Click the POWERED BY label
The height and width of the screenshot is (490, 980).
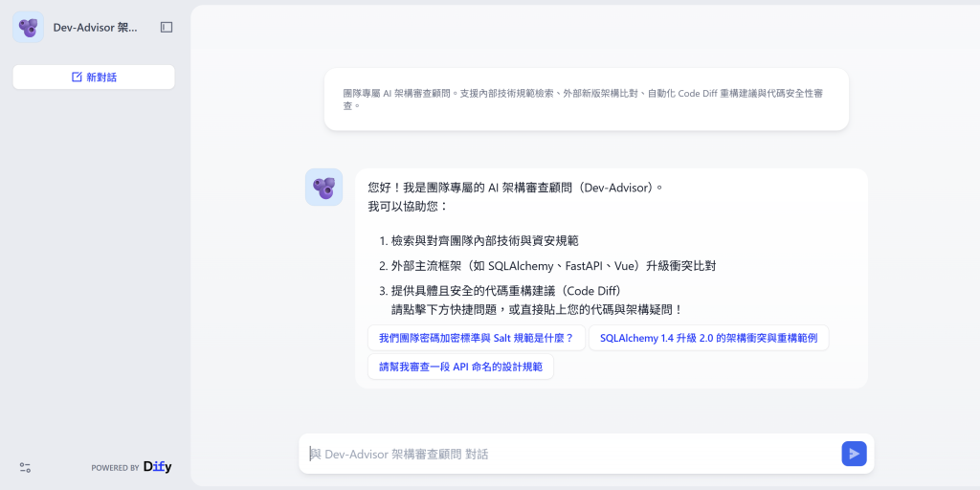(115, 467)
